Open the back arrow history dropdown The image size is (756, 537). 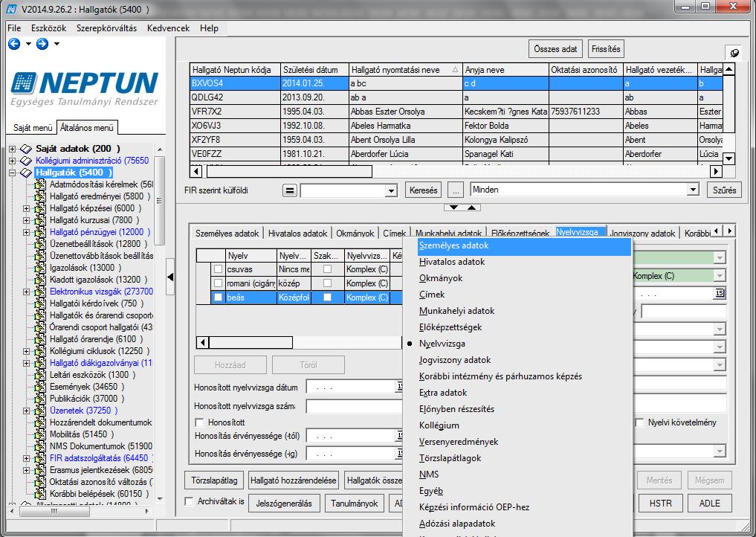(28, 44)
